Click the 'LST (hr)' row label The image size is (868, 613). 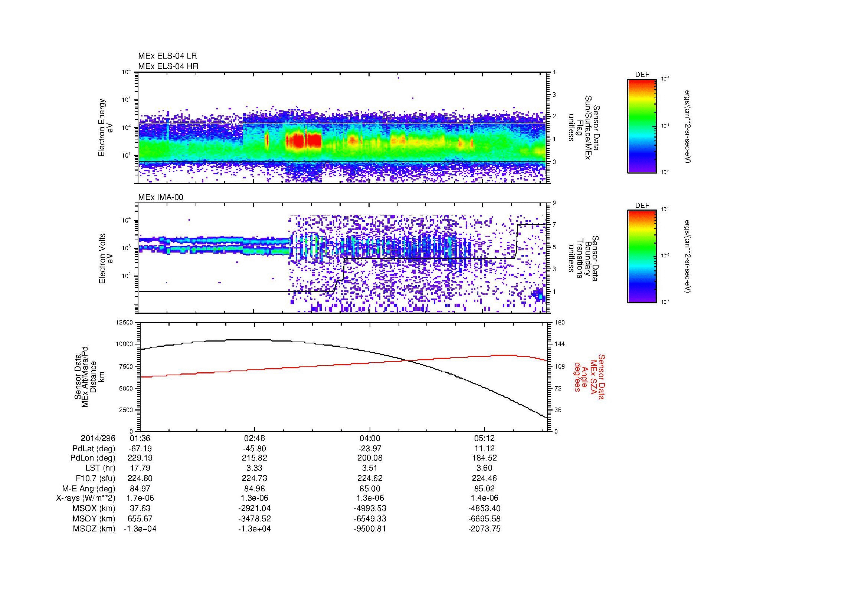click(101, 468)
